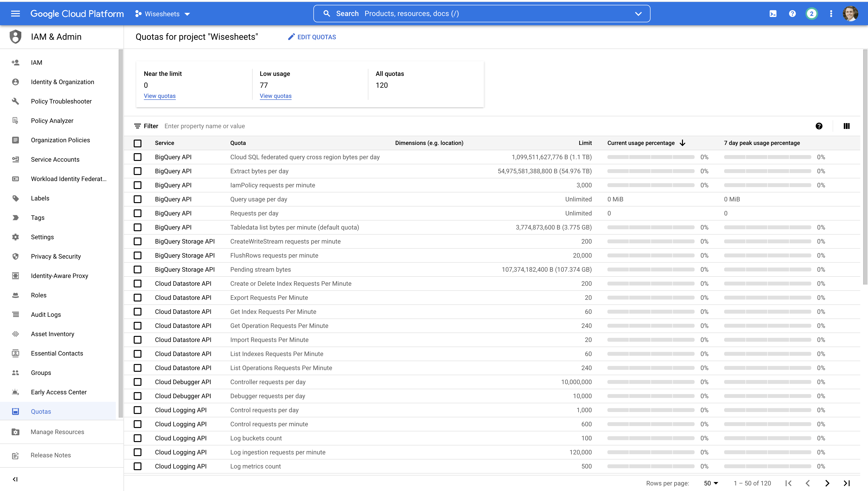The width and height of the screenshot is (868, 491).
Task: Collapse the sidebar with the bottom arrow
Action: [15, 479]
